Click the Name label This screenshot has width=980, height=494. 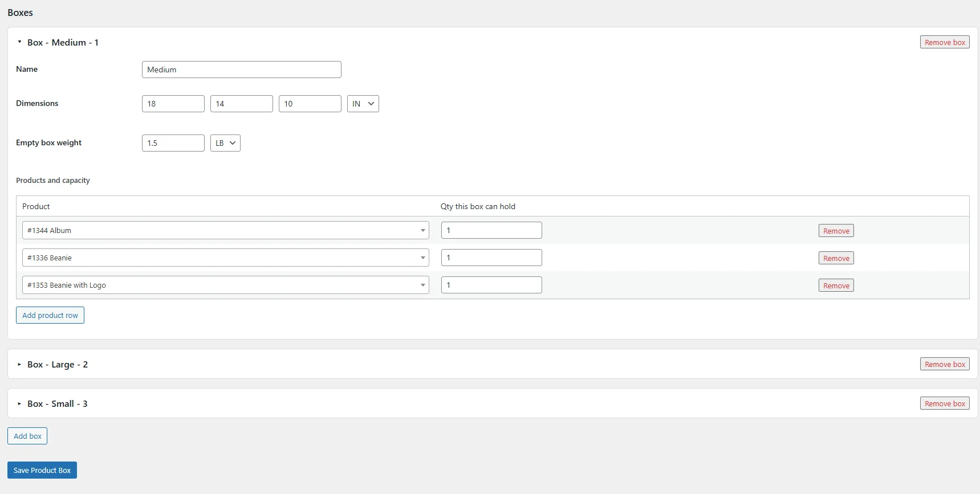click(x=27, y=69)
